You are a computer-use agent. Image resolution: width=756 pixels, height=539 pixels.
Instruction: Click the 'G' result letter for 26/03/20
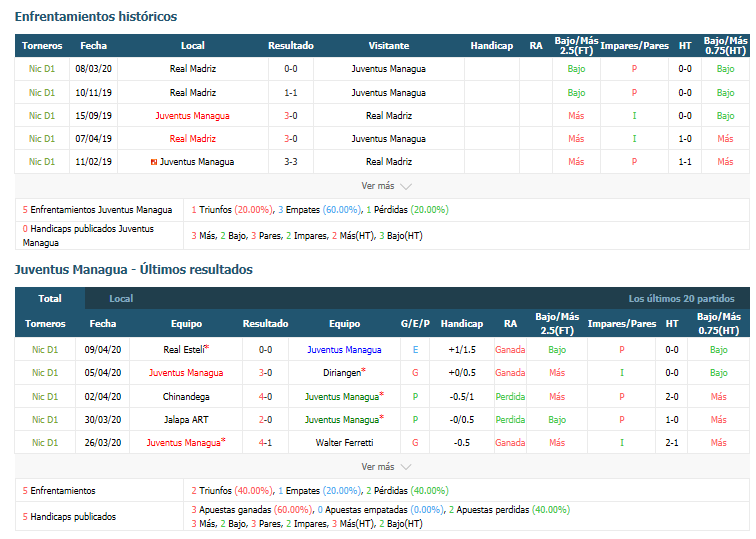pyautogui.click(x=415, y=443)
